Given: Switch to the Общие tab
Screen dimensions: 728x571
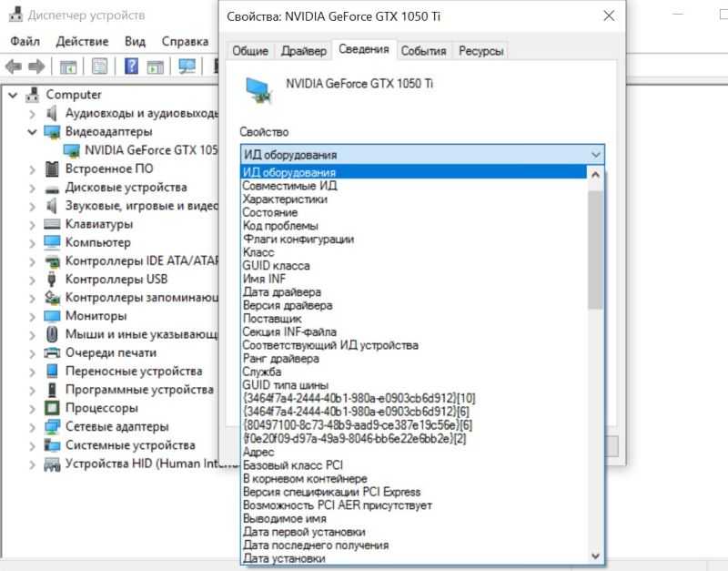Looking at the screenshot, I should pos(250,51).
